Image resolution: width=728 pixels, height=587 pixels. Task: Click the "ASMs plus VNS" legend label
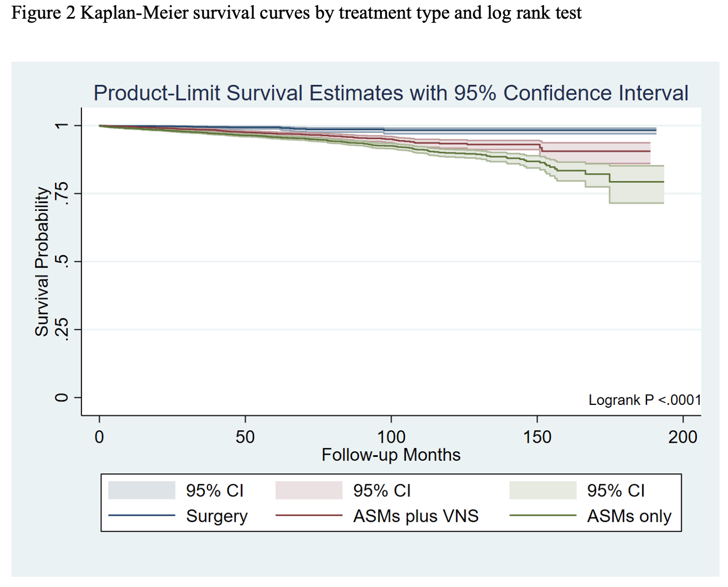coord(416,516)
